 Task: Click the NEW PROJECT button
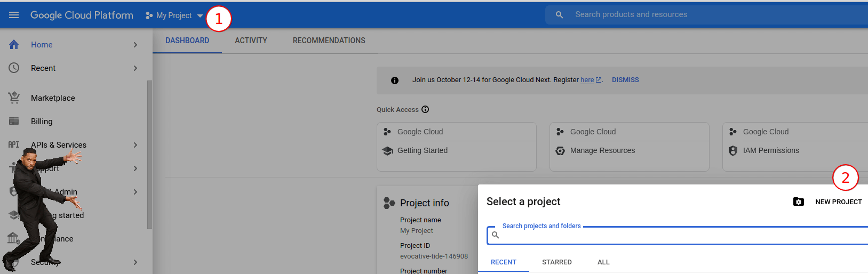[x=839, y=202]
